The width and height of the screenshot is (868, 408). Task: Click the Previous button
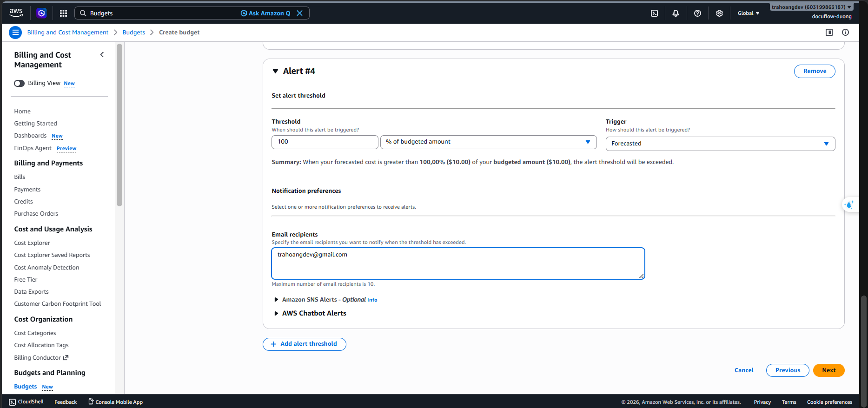788,370
